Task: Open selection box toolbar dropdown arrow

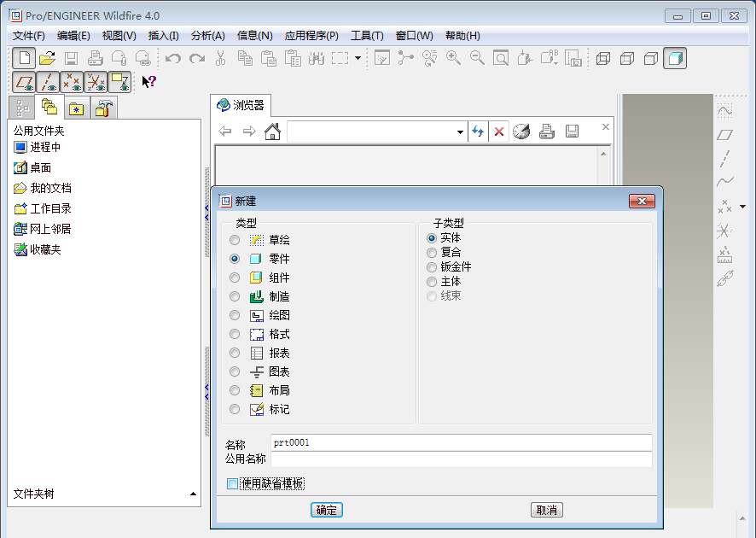Action: pyautogui.click(x=358, y=58)
